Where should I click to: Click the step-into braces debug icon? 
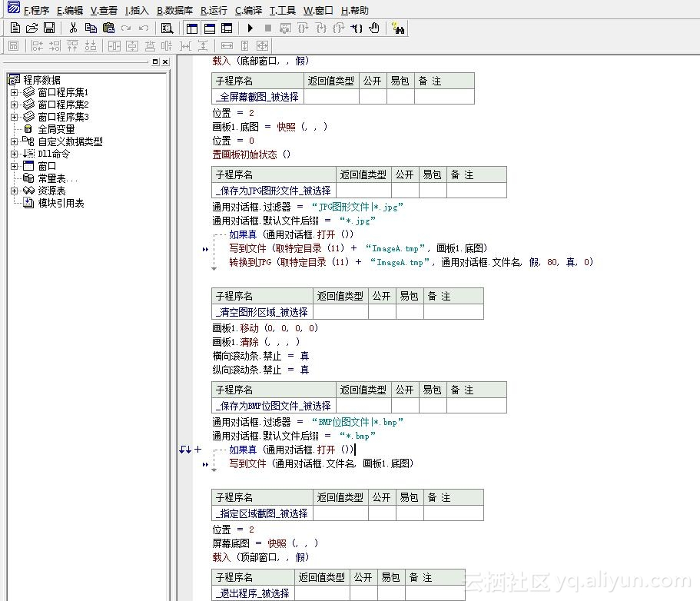point(321,28)
